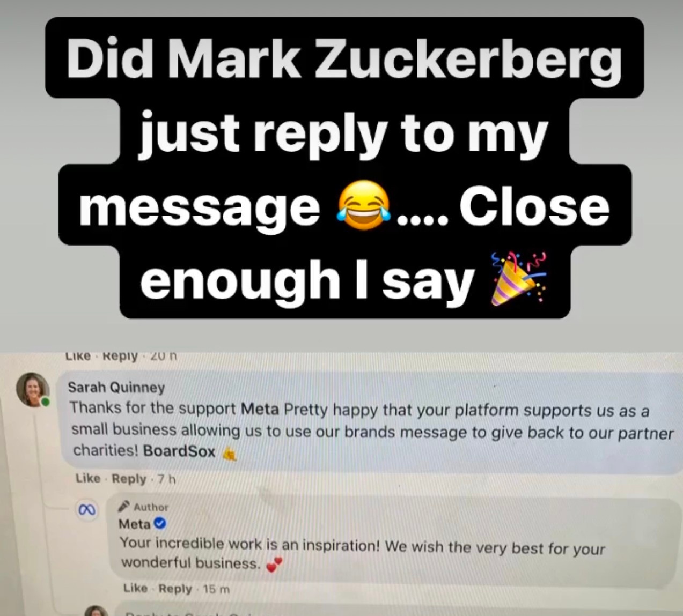The width and height of the screenshot is (683, 616).
Task: Open the bold Meta mention in Sarah's comment
Action: click(260, 409)
